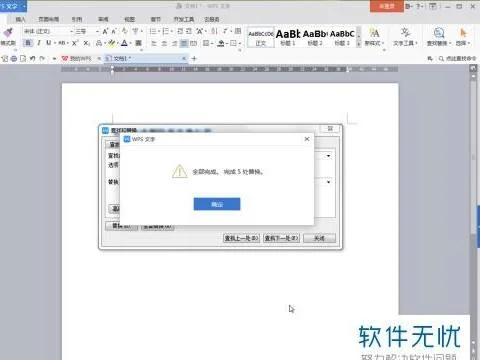
Task: Click the help question mark icon
Action: 418,6
